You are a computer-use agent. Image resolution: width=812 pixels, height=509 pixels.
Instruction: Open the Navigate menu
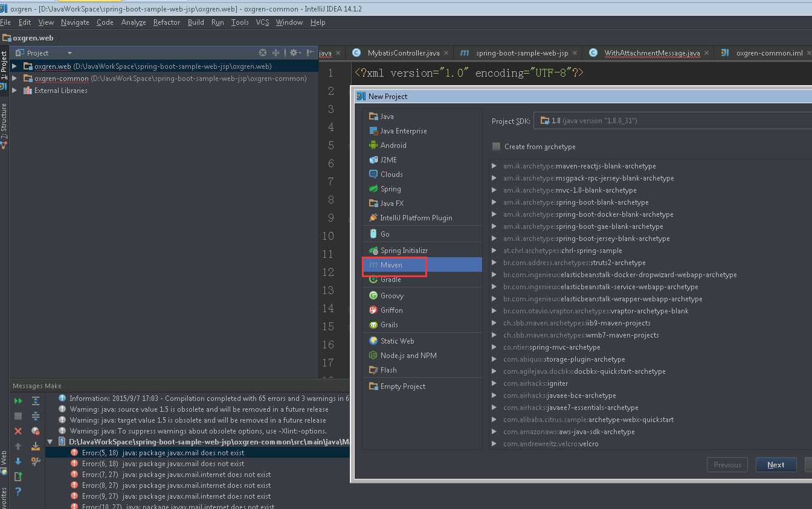(x=75, y=22)
